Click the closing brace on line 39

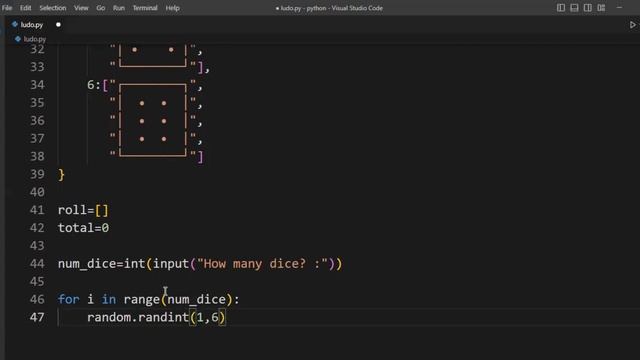(x=61, y=175)
